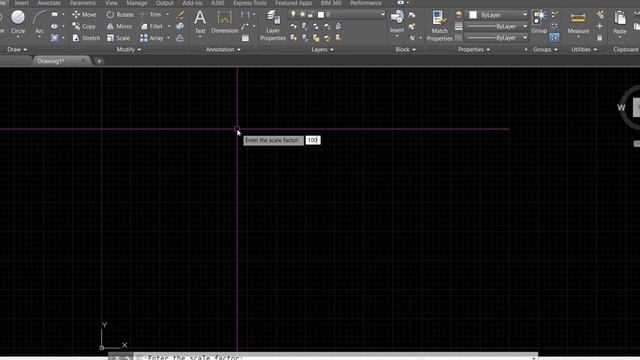Activate the Stretch tool
The width and height of the screenshot is (640, 360).
click(x=86, y=38)
